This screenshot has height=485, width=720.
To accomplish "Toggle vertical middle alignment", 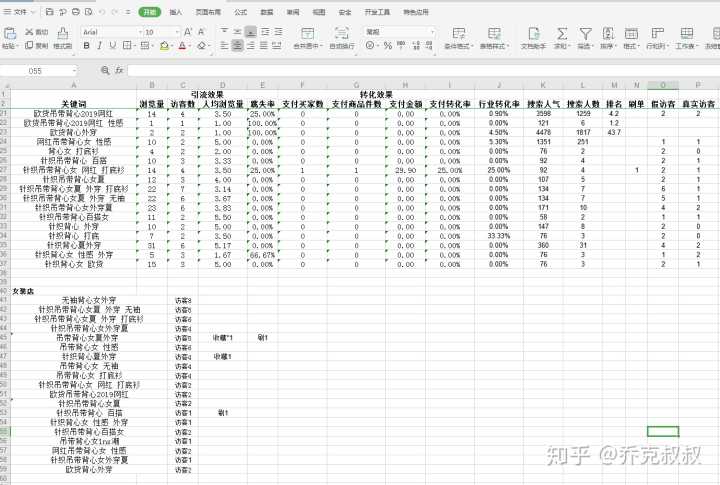I will pyautogui.click(x=237, y=31).
